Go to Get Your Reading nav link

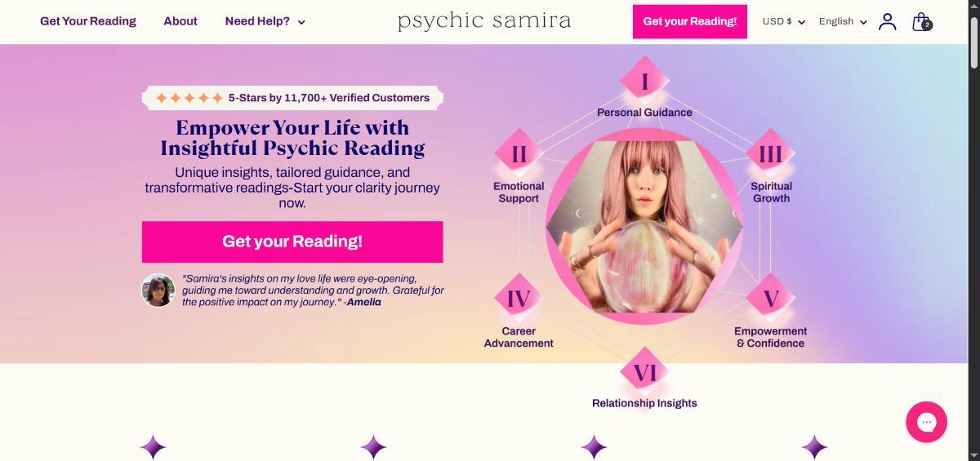click(88, 21)
